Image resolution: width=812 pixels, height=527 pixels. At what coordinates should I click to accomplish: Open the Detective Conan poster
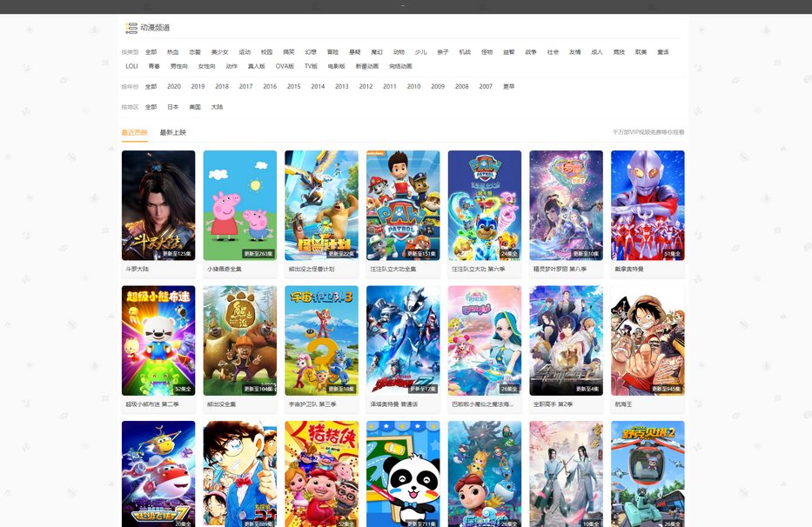point(239,474)
